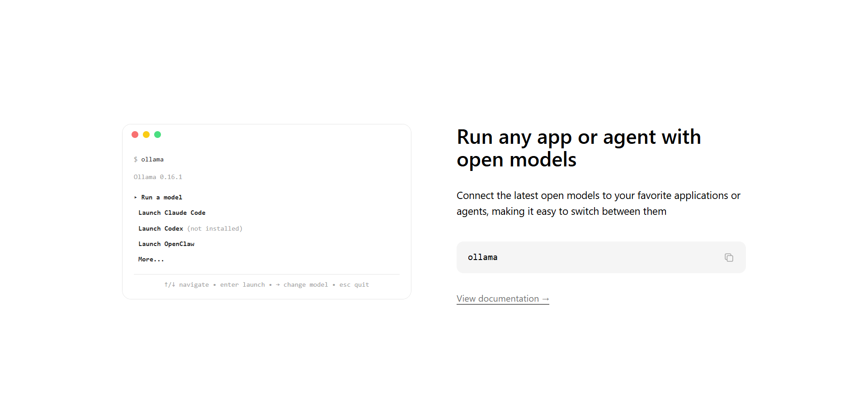The height and width of the screenshot is (393, 868).
Task: Select the Launch Codex option
Action: tap(160, 229)
